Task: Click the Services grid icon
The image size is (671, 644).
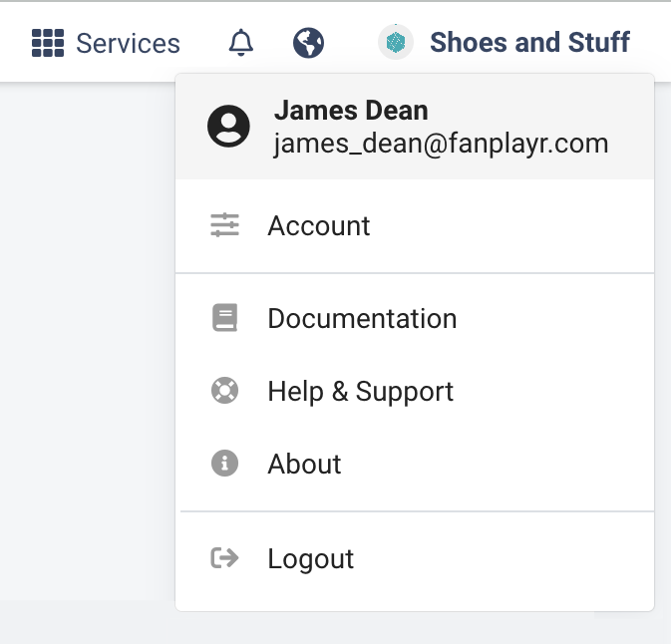Action: pos(48,43)
